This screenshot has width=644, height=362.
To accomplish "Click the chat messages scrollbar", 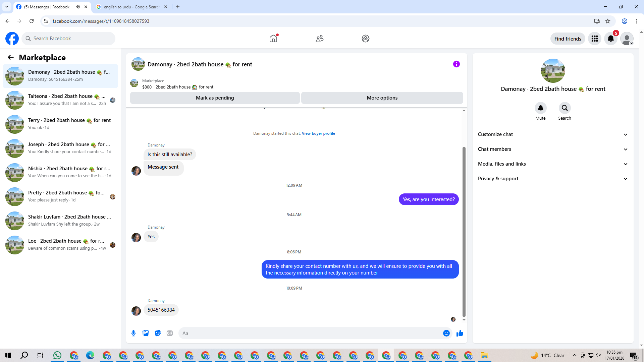I will [464, 231].
